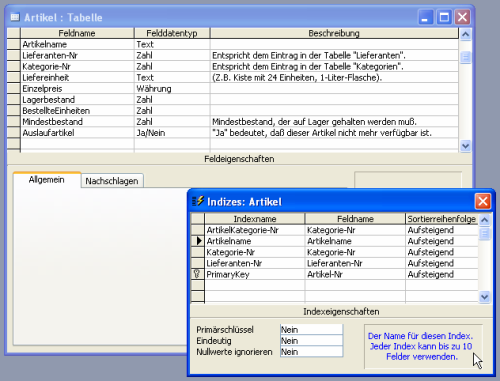Click the Kategorie-Nr index name cell
The width and height of the screenshot is (500, 381).
click(x=255, y=252)
